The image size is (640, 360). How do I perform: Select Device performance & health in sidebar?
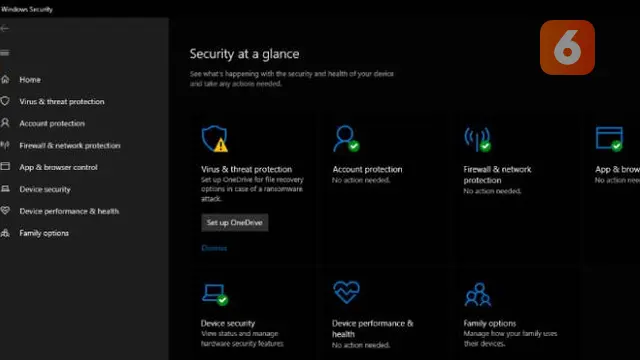pos(69,211)
